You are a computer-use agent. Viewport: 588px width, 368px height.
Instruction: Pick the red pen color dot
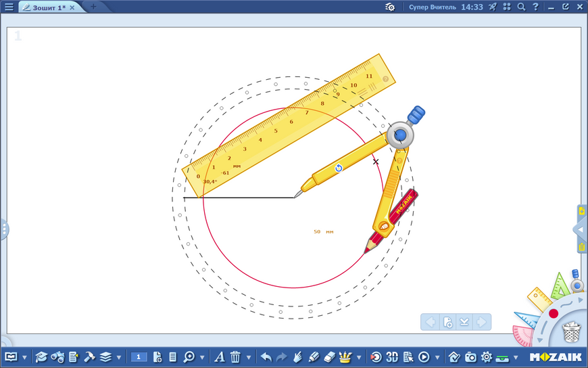pos(554,313)
